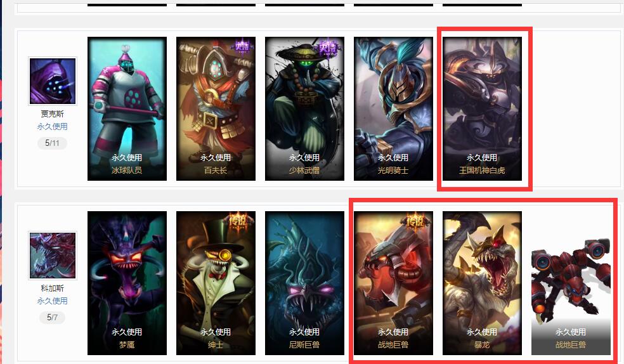
Task: Open the 百夫长 skin card
Action: 216,108
